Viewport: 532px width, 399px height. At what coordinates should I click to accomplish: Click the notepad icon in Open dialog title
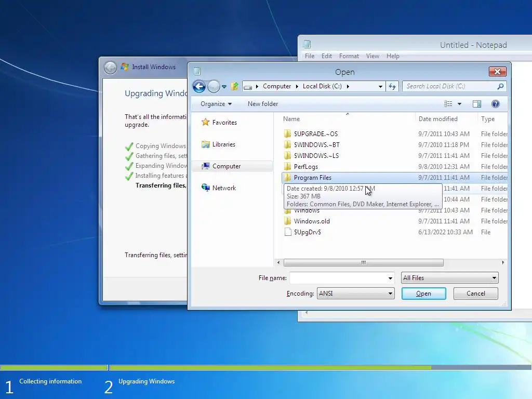197,71
